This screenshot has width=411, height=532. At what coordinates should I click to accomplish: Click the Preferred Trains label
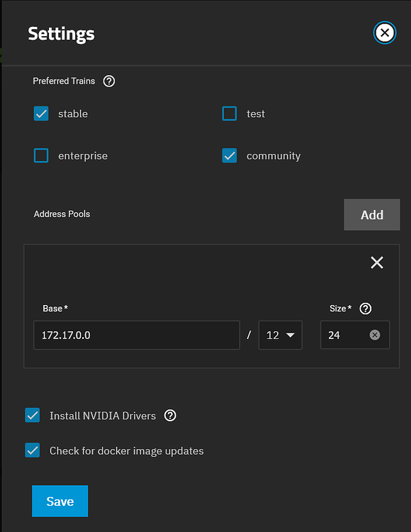point(64,81)
